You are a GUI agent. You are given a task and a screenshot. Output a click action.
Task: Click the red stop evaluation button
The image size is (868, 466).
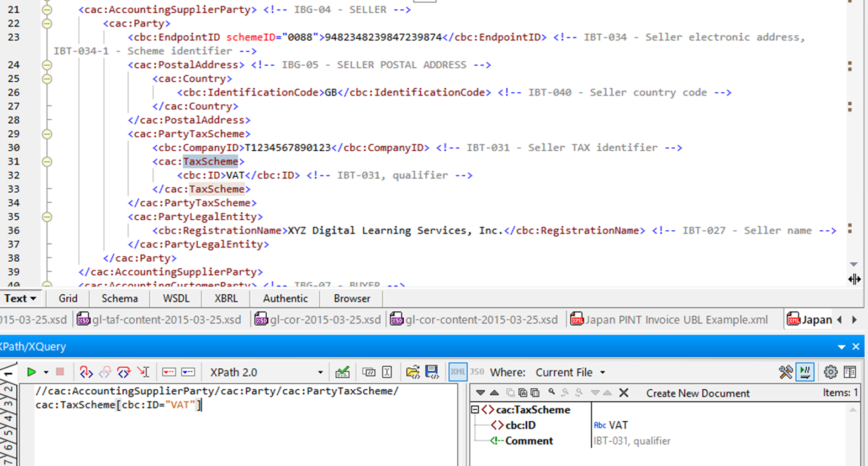point(60,372)
